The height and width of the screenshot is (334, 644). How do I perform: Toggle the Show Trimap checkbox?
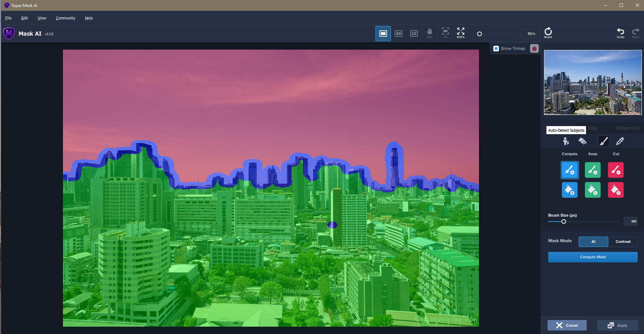click(x=496, y=49)
